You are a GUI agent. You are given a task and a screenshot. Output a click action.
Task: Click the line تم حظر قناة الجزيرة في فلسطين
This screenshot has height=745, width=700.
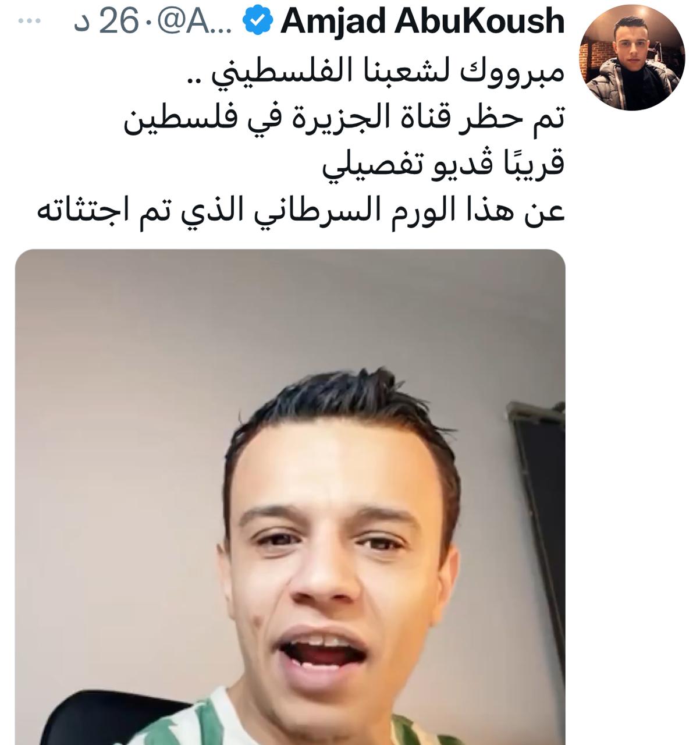tap(344, 120)
